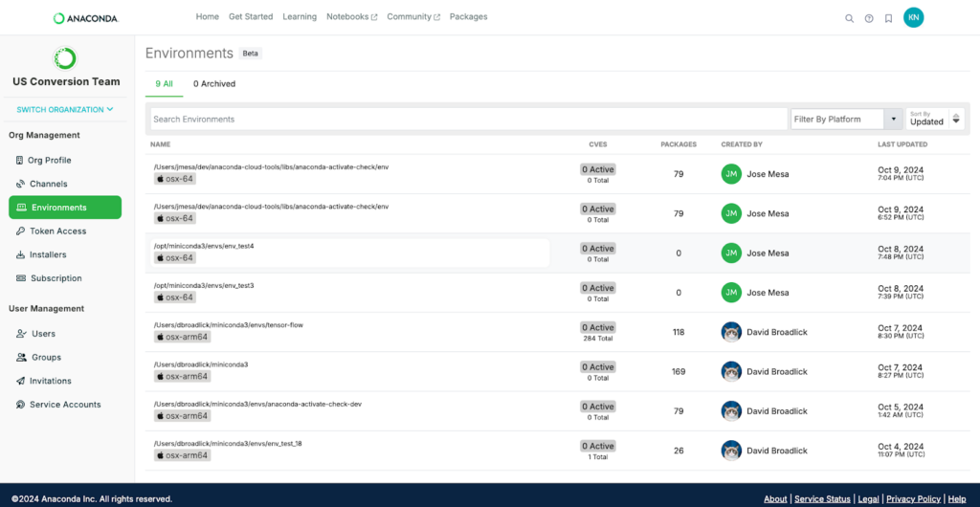Click the 118 packages count
The width and height of the screenshot is (980, 507).
[679, 332]
